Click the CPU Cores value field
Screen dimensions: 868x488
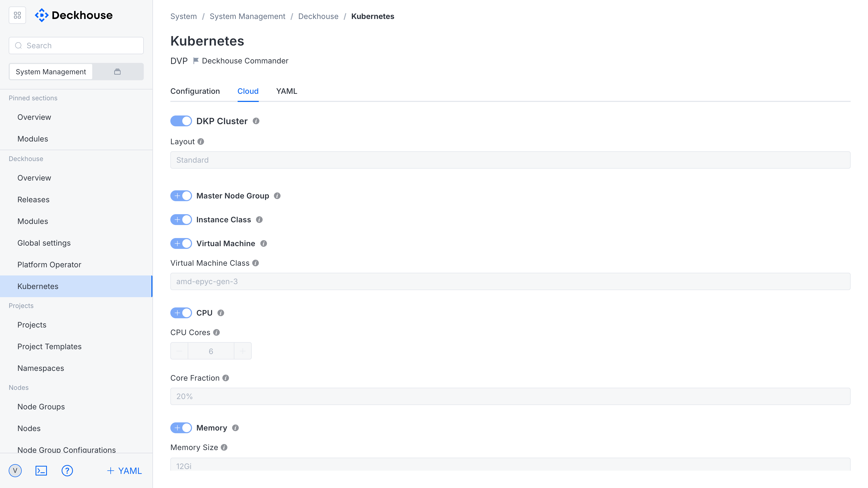(x=211, y=351)
